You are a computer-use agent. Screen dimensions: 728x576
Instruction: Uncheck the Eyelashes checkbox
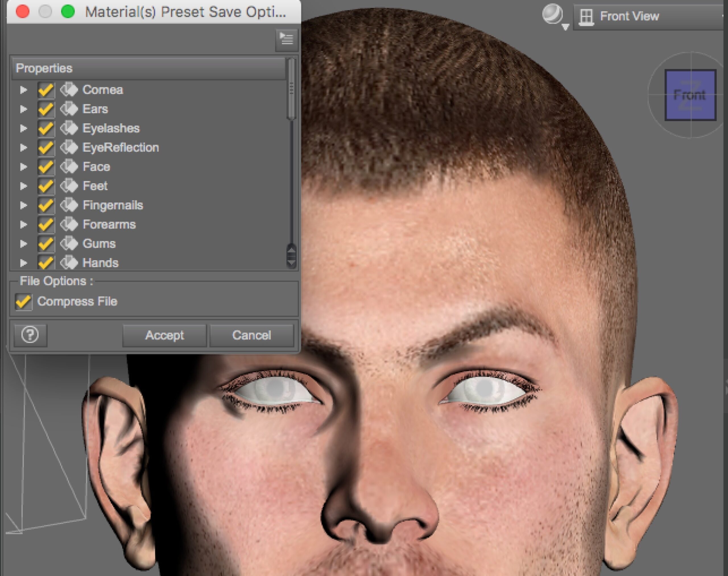tap(45, 128)
